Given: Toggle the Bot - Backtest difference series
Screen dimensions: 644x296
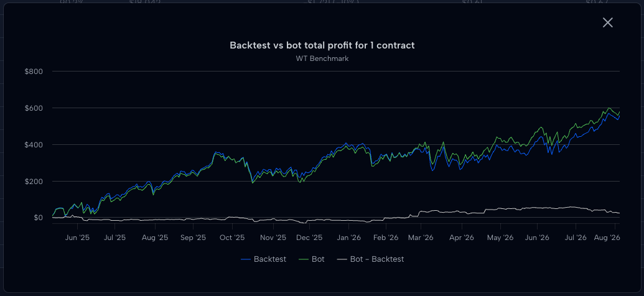Looking at the screenshot, I should pyautogui.click(x=370, y=259).
